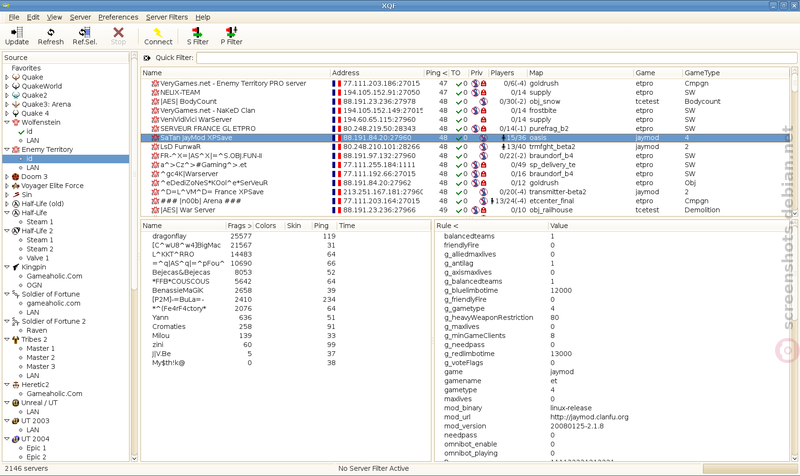Image resolution: width=800 pixels, height=476 pixels.
Task: Click the Sin source icon
Action: 16,194
